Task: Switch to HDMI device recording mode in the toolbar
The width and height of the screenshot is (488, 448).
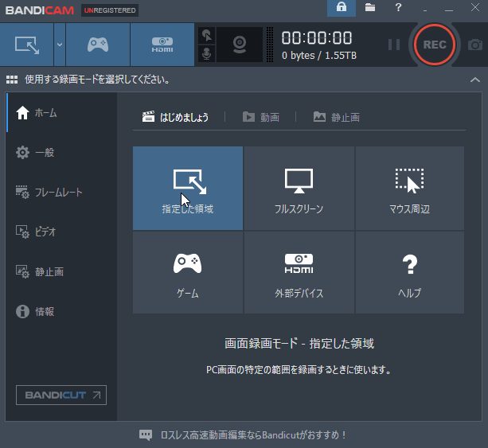Action: click(162, 45)
